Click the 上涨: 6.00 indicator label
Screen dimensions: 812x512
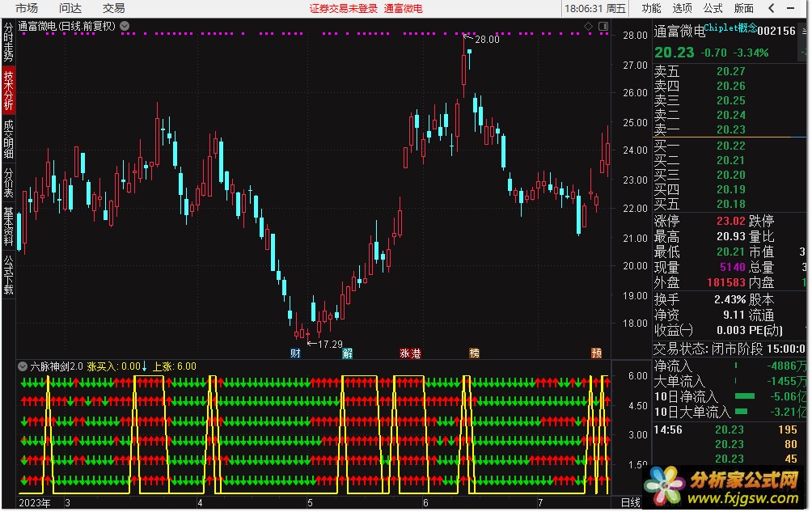(x=175, y=366)
